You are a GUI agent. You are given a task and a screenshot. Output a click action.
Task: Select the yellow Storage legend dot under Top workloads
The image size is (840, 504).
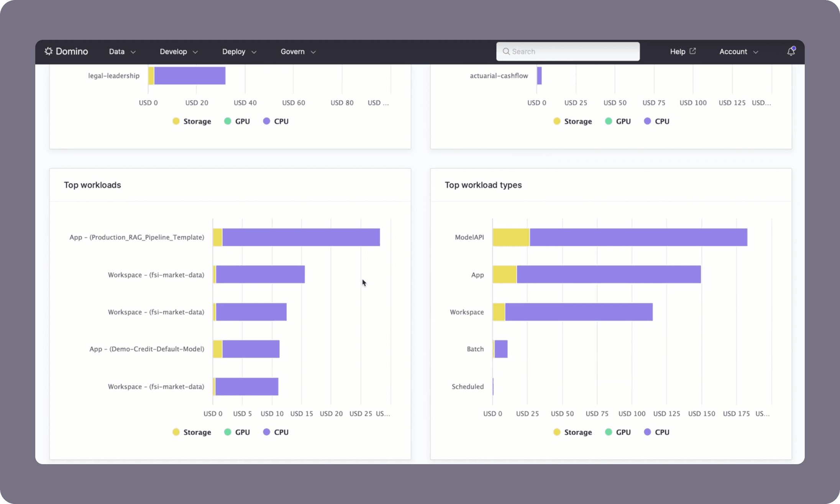(x=176, y=432)
